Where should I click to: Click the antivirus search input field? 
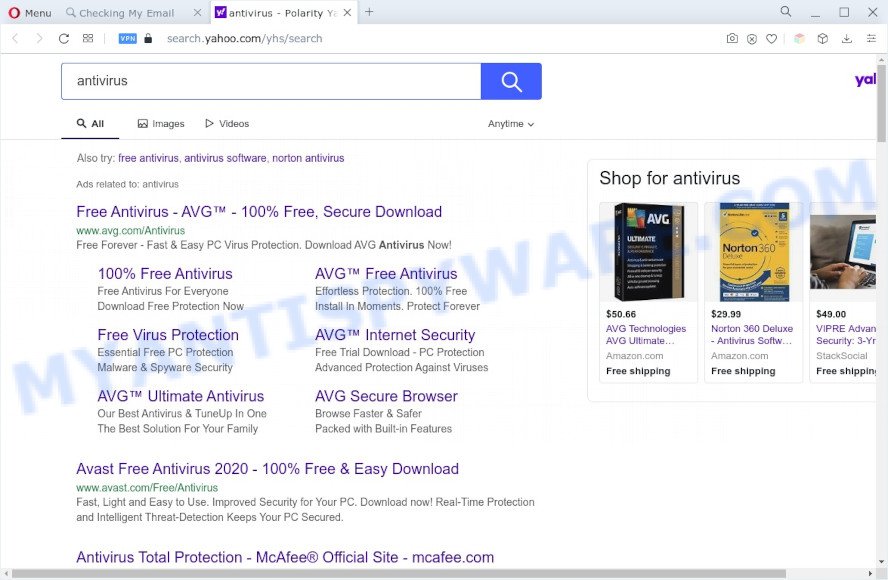coord(271,81)
